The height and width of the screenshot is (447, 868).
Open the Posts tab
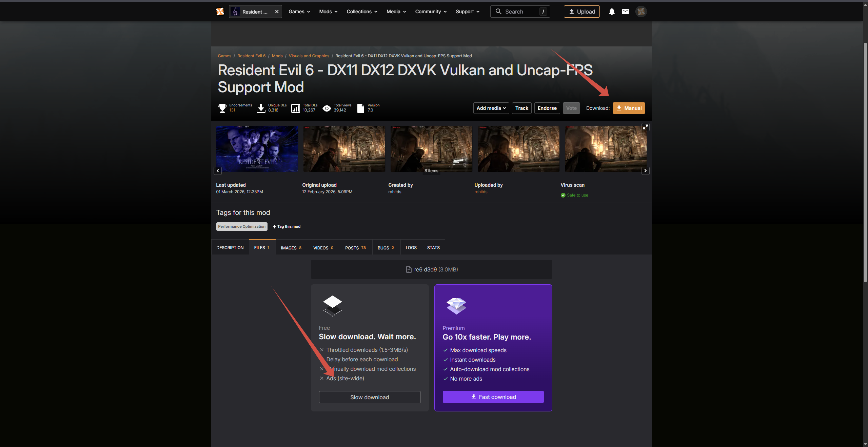pyautogui.click(x=356, y=248)
